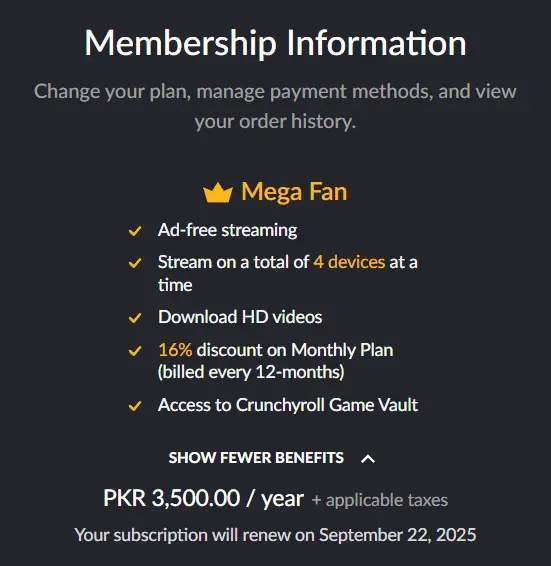
Task: Click the SHOW FEWER BENEFITS label
Action: (x=256, y=458)
